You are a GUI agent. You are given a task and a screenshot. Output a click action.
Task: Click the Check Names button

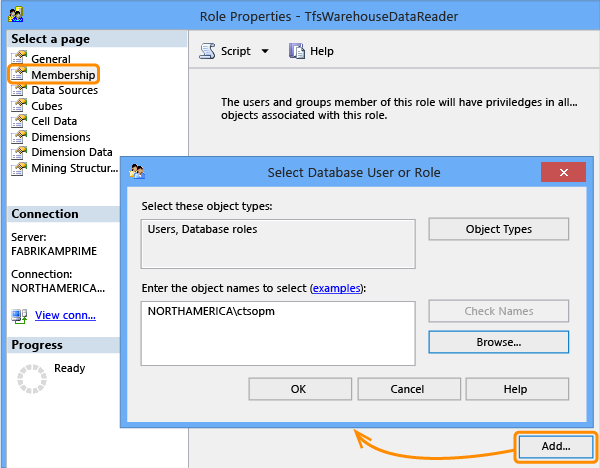pos(499,311)
